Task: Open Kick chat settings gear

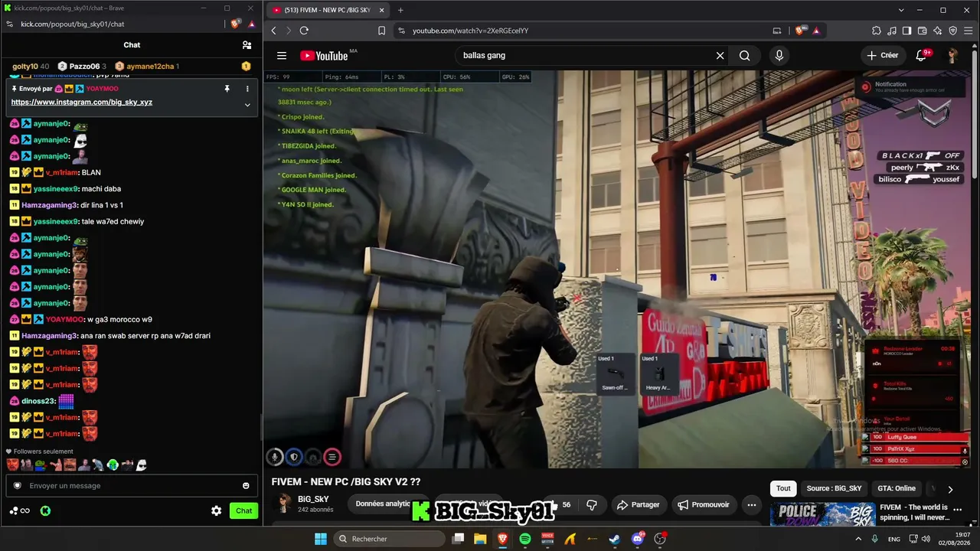Action: (x=217, y=510)
